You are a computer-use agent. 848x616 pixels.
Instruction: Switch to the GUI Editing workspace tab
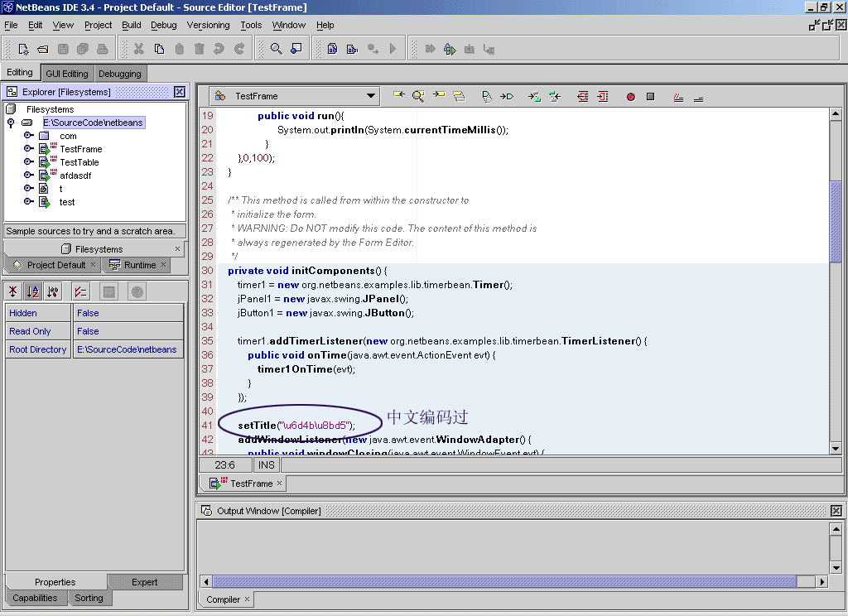66,74
